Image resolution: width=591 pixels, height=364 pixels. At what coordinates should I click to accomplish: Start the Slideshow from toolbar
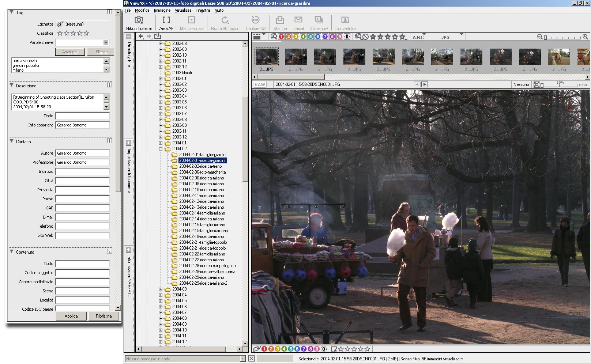(319, 23)
